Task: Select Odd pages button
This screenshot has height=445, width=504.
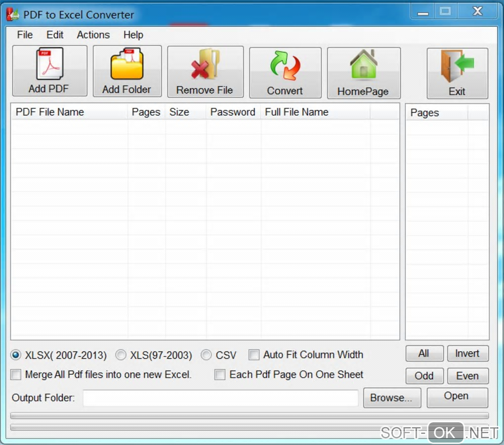Action: pyautogui.click(x=424, y=376)
